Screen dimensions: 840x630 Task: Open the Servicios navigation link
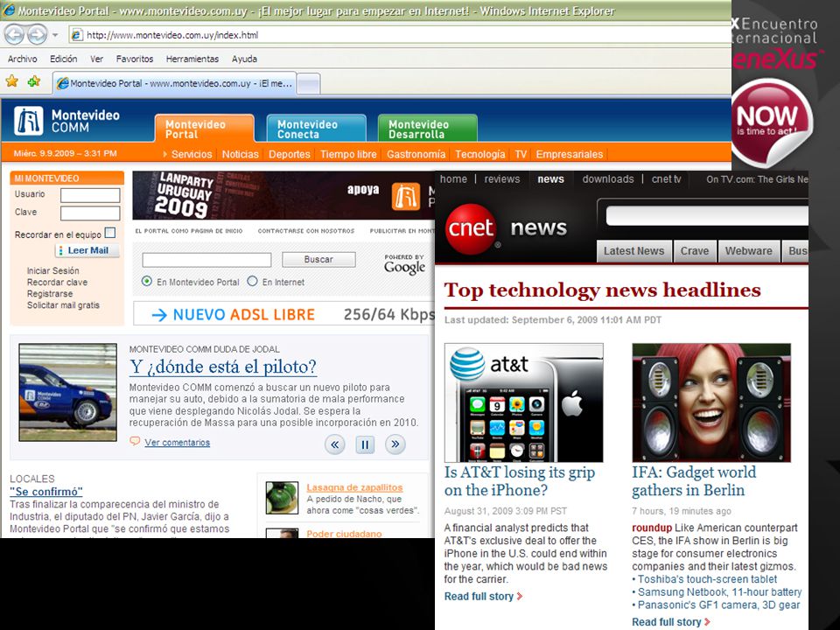192,154
